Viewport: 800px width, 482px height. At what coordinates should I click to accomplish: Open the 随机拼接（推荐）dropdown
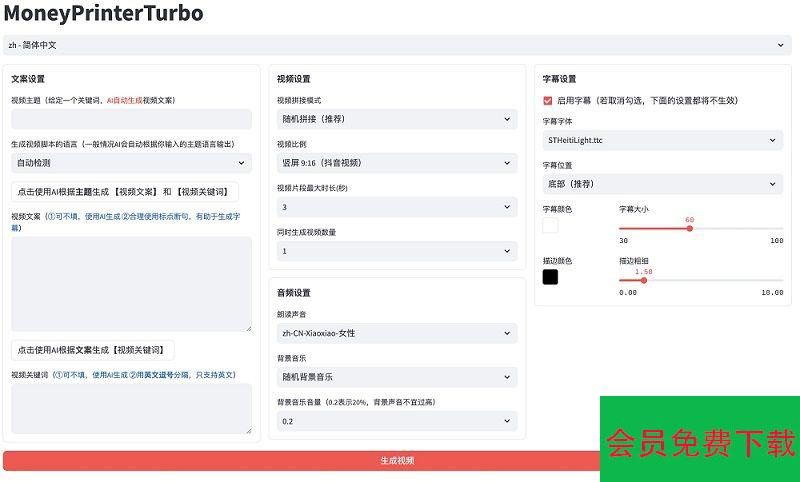tap(397, 119)
